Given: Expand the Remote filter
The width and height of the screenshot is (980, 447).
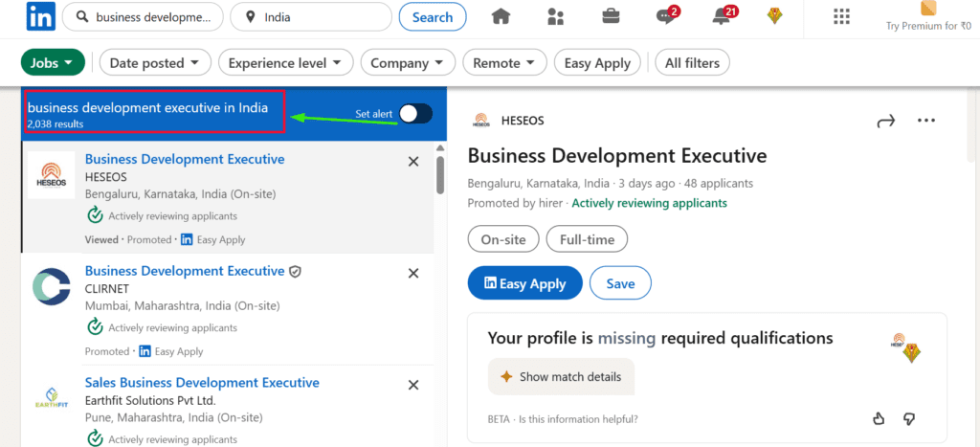Looking at the screenshot, I should 504,62.
